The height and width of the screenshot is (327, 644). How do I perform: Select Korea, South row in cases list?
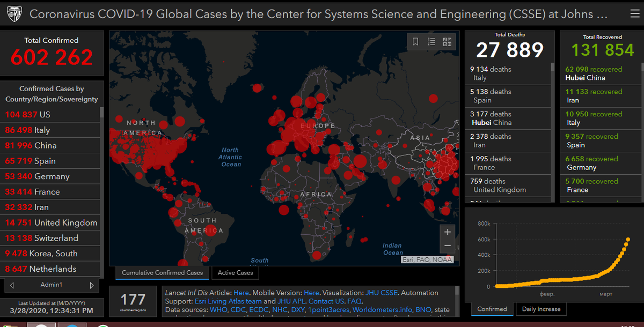click(50, 254)
